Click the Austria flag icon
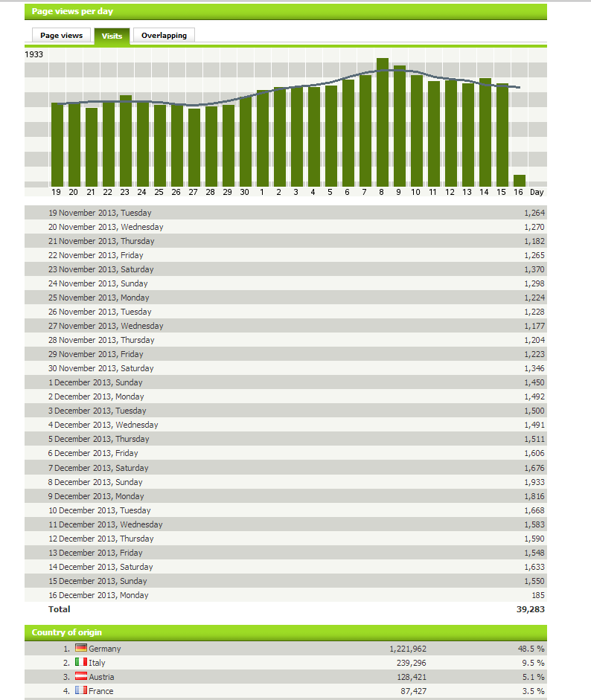Image resolution: width=591 pixels, height=700 pixels. tap(81, 676)
